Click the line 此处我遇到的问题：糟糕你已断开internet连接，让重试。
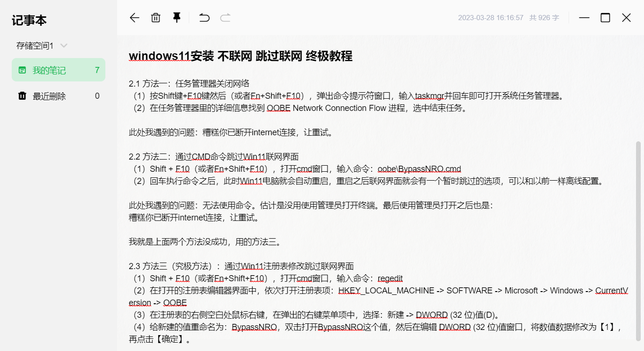The image size is (644, 351). pyautogui.click(x=231, y=132)
